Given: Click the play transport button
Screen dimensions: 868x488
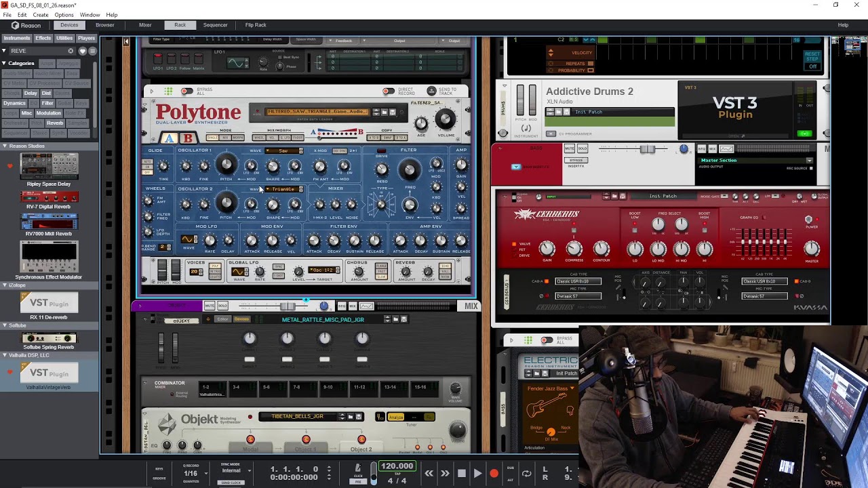Looking at the screenshot, I should [477, 474].
